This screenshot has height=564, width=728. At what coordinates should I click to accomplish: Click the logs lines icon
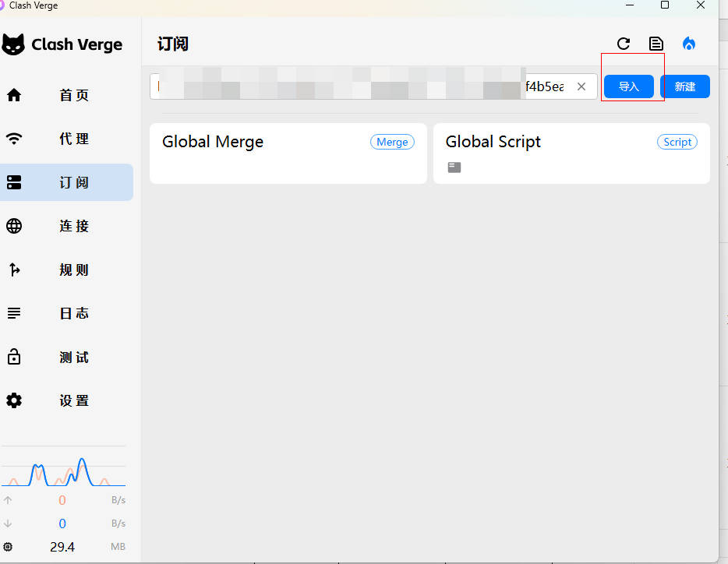[x=14, y=313]
